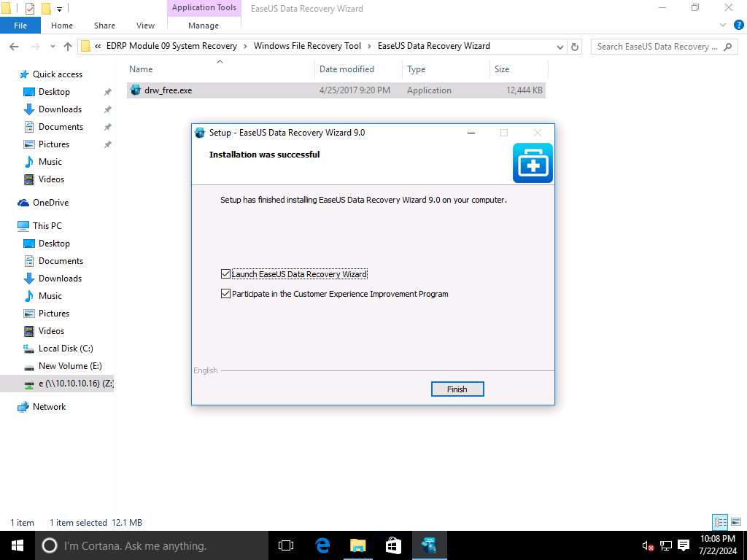
Task: Switch to details view layout
Action: pos(720,522)
